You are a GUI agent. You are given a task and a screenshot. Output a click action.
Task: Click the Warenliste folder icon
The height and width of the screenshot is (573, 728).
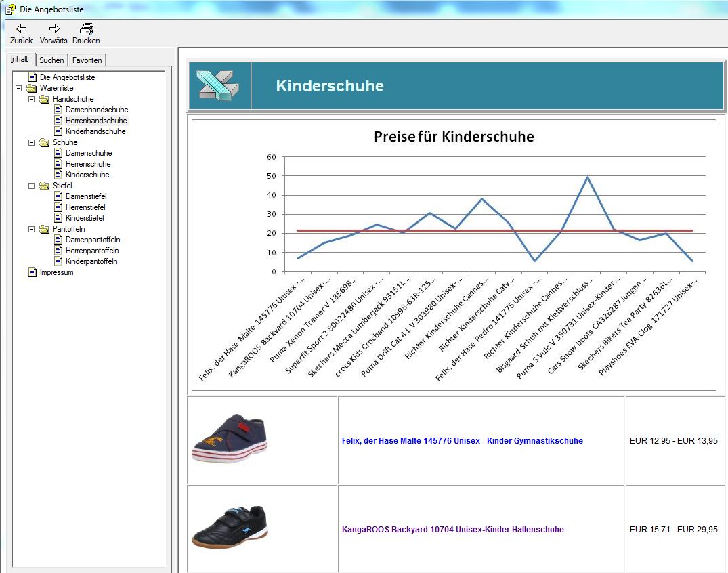[32, 88]
